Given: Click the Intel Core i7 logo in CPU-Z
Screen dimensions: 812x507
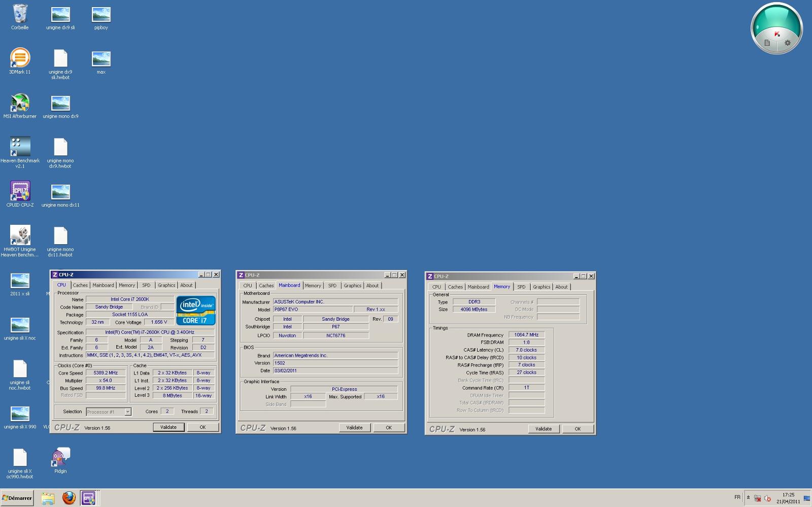Looking at the screenshot, I should click(196, 311).
